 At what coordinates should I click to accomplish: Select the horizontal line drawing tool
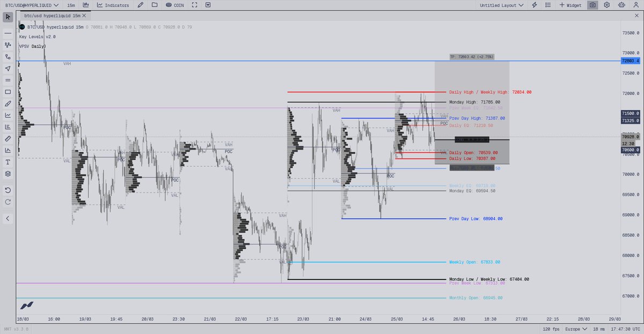(x=8, y=33)
